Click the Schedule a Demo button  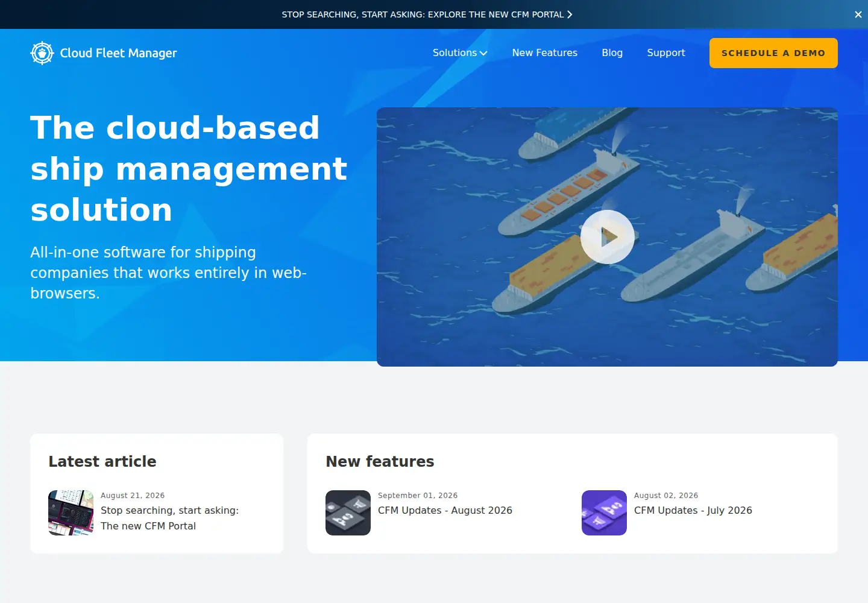pyautogui.click(x=773, y=53)
